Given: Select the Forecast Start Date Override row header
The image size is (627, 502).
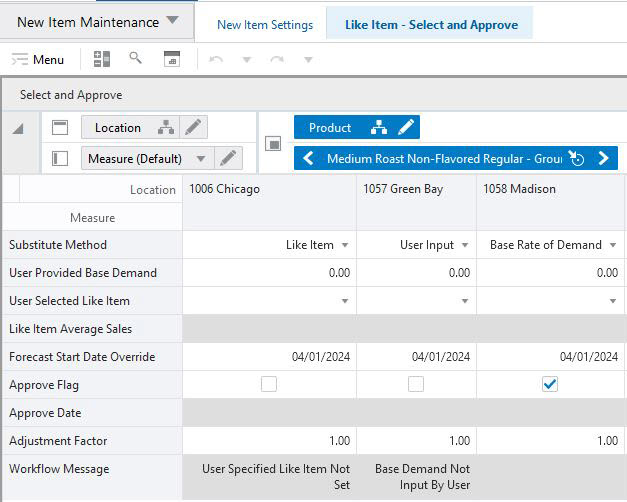Looking at the screenshot, I should [92, 357].
